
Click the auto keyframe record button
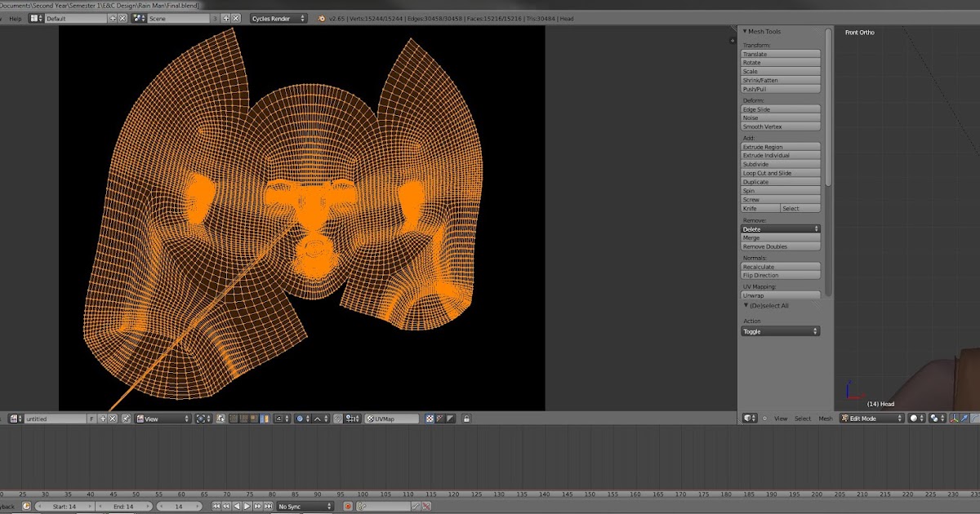[348, 507]
